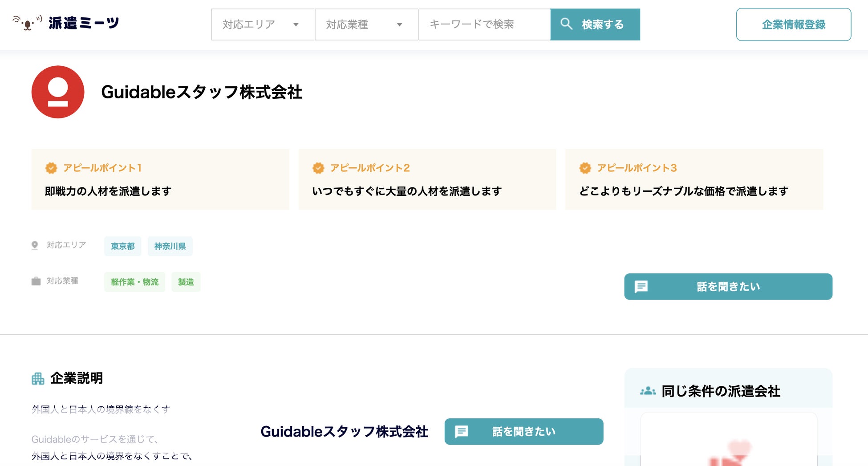
Task: Click the アピールポイント1 label
Action: coord(102,168)
